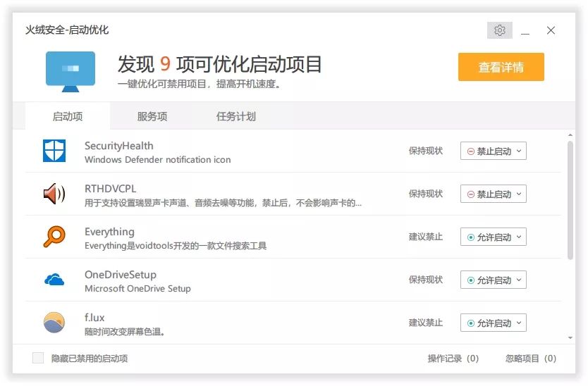Click the OneDriveSetup cloud icon
This screenshot has height=386, width=588.
tap(54, 280)
